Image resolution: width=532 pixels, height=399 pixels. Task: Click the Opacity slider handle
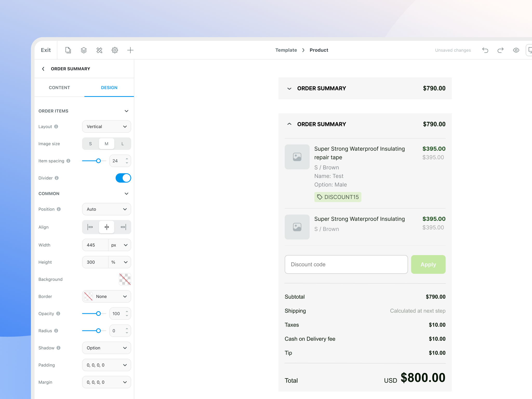[x=98, y=314]
